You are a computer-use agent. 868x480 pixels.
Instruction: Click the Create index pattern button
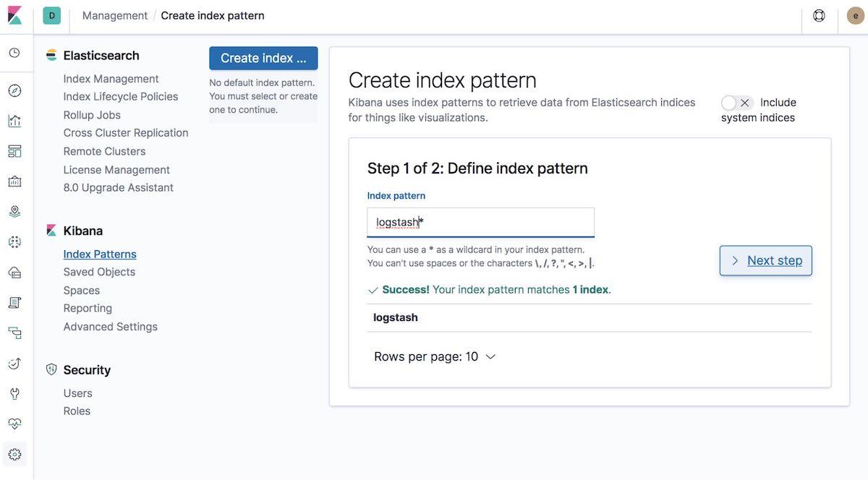point(263,58)
